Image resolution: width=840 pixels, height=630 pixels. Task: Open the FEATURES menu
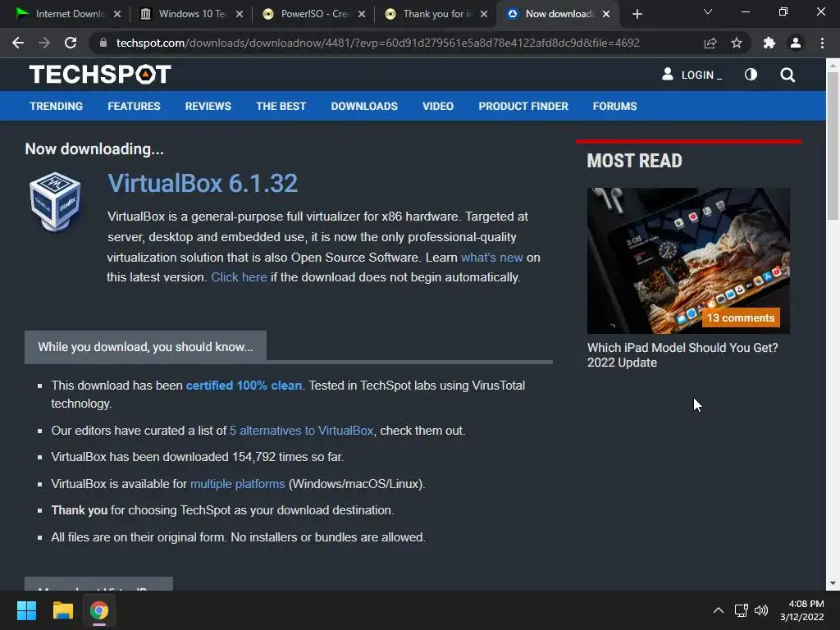coord(134,106)
